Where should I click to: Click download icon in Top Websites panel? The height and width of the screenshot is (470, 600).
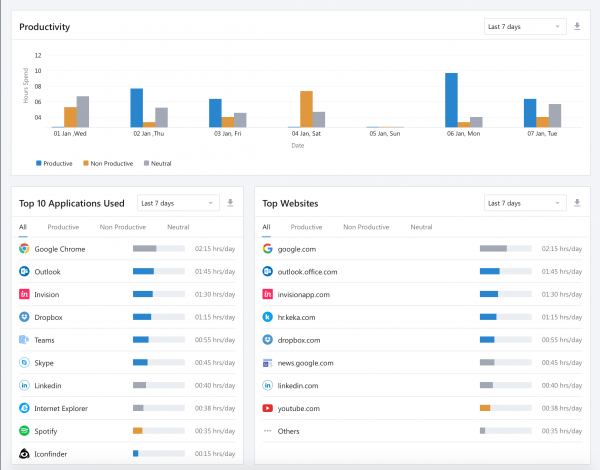(577, 203)
